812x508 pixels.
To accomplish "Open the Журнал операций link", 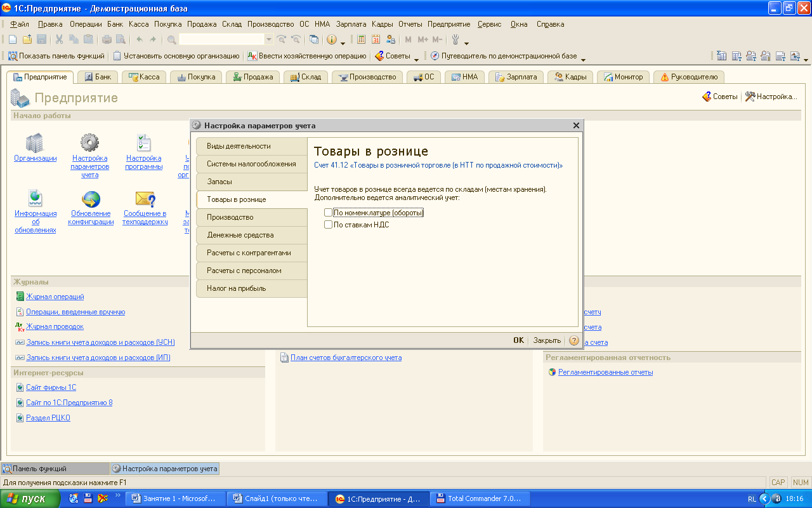I will [x=55, y=297].
